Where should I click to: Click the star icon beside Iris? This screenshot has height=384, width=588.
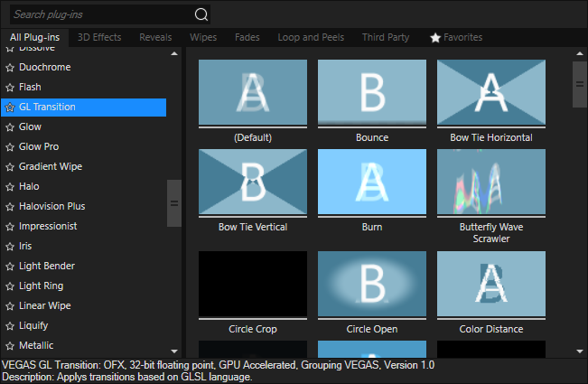[x=10, y=247]
